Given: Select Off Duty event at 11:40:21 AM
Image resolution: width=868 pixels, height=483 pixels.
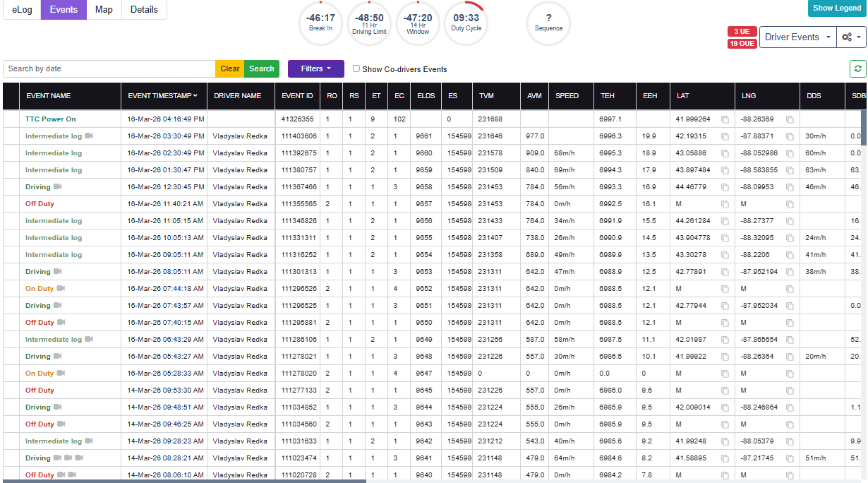Looking at the screenshot, I should (x=40, y=204).
